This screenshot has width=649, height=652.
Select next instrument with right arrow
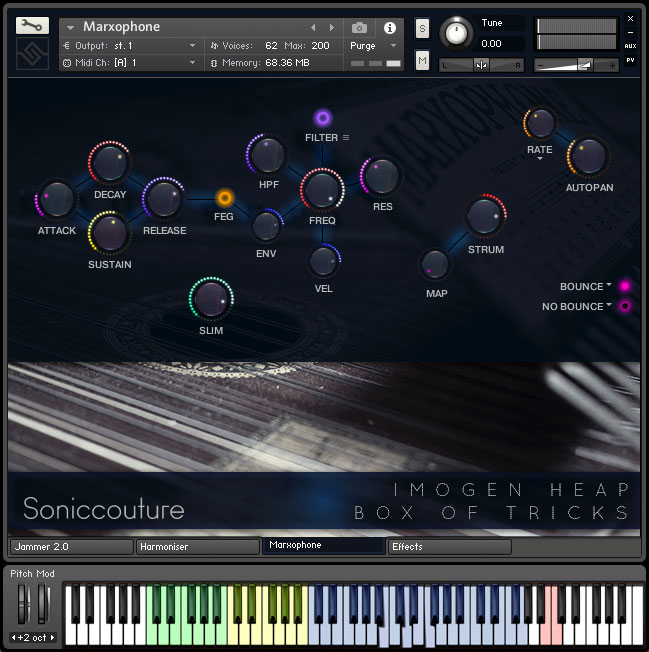click(331, 27)
